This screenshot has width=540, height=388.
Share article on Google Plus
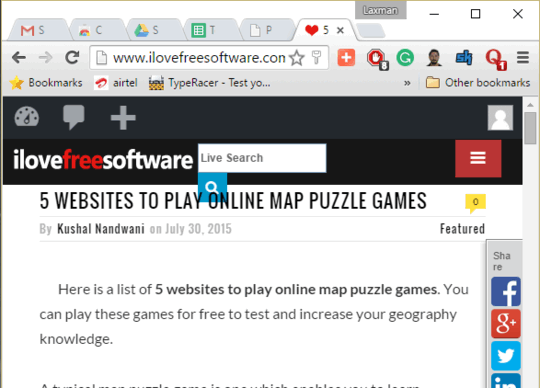coord(506,324)
